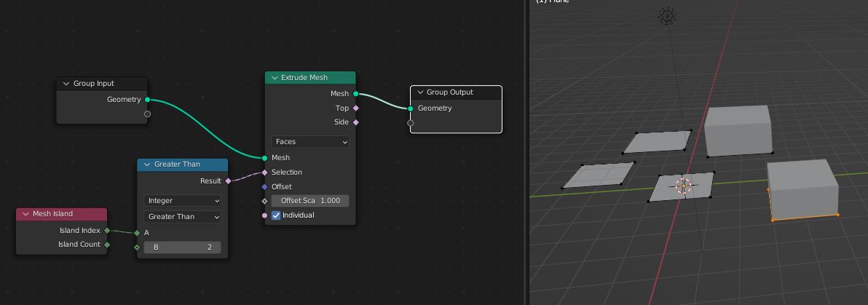
Task: Click the Side output socket on Extrude Mesh
Action: (x=355, y=122)
